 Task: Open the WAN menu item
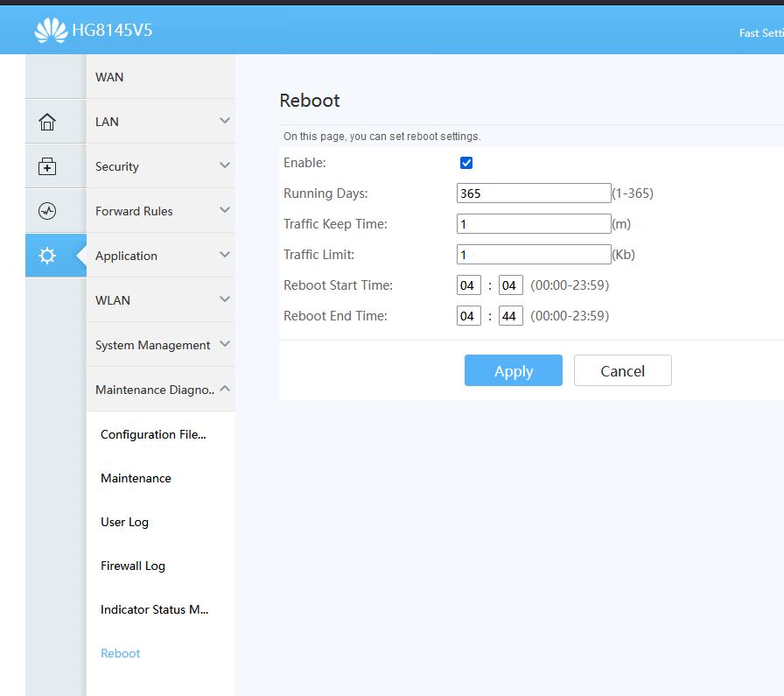pos(109,77)
